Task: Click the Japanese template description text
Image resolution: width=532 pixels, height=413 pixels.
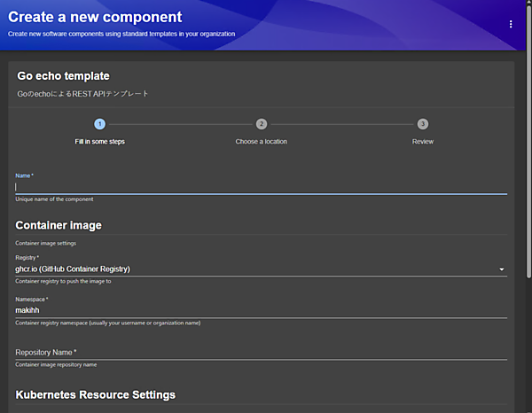Action: pyautogui.click(x=82, y=93)
